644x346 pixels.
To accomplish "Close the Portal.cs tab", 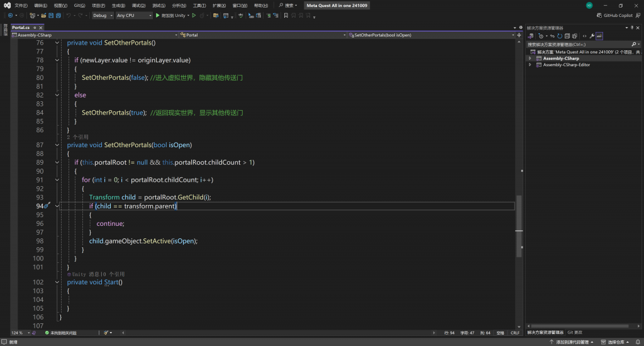I will (41, 28).
